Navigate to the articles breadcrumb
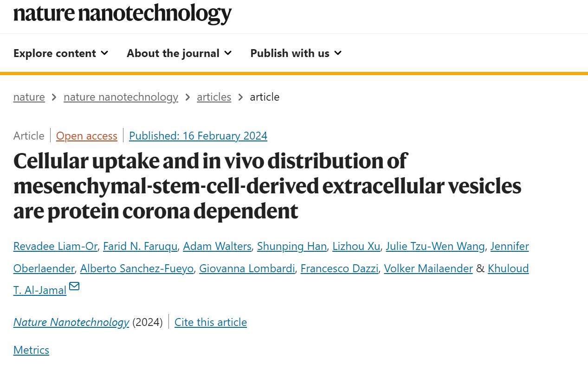The width and height of the screenshot is (588, 370). click(214, 97)
